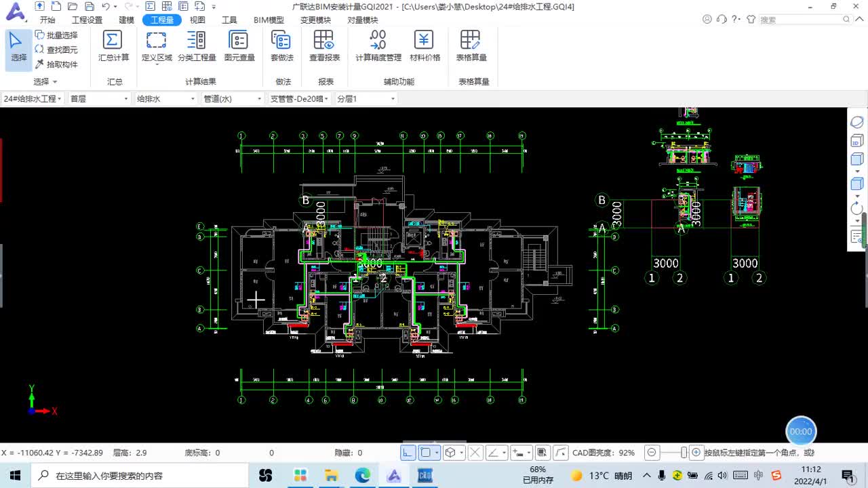Switch to the 建模 tab
868x488 pixels.
click(126, 20)
